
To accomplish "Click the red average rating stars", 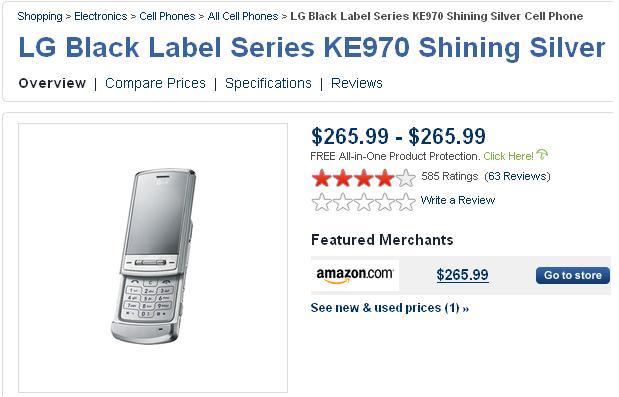I will [x=364, y=178].
